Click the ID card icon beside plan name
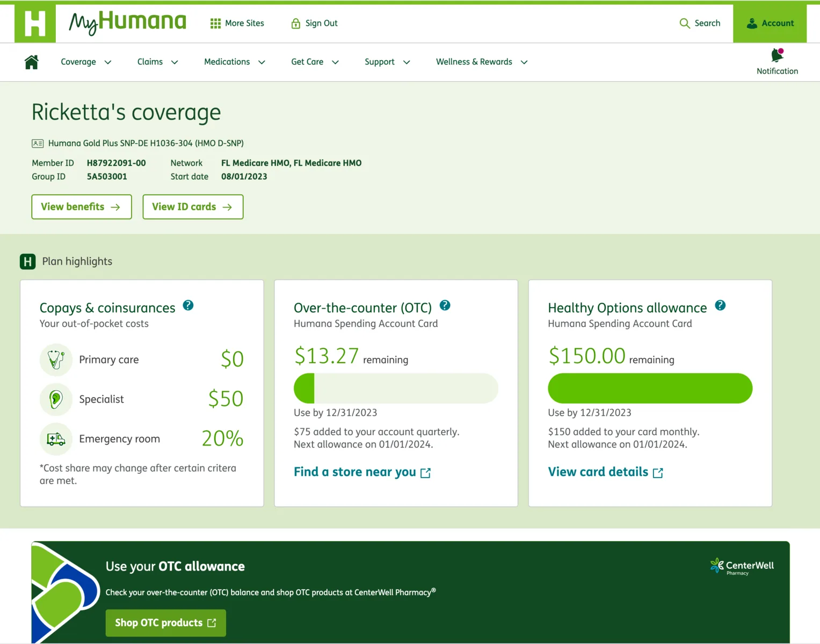 coord(38,143)
